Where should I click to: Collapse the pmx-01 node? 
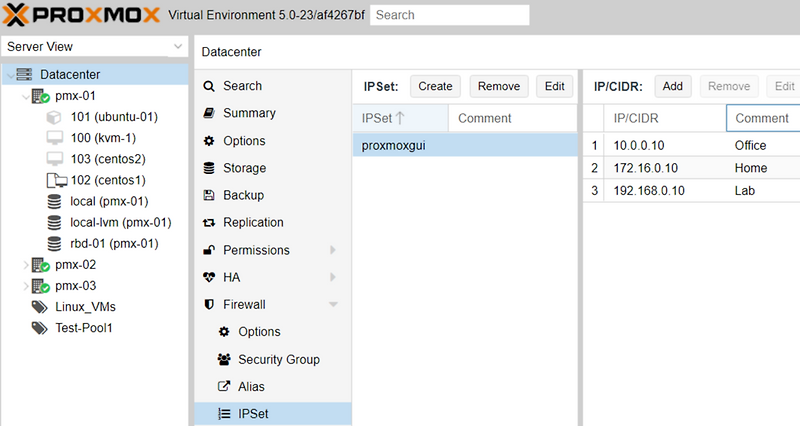[26, 97]
